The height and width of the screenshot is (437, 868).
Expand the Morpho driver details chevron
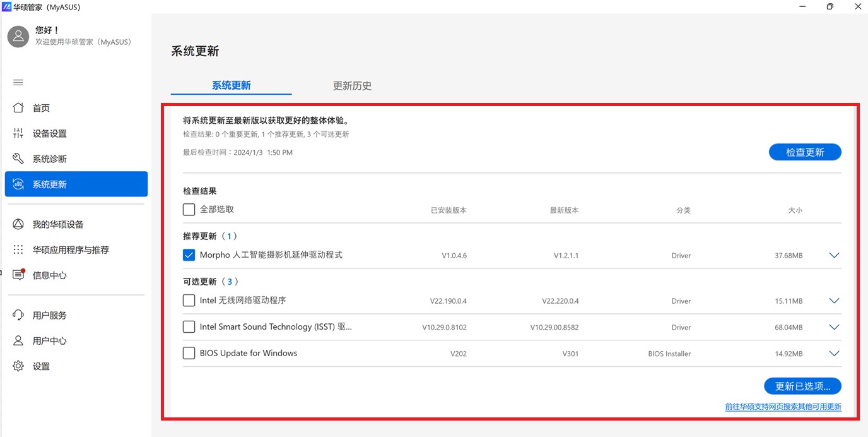pos(834,255)
